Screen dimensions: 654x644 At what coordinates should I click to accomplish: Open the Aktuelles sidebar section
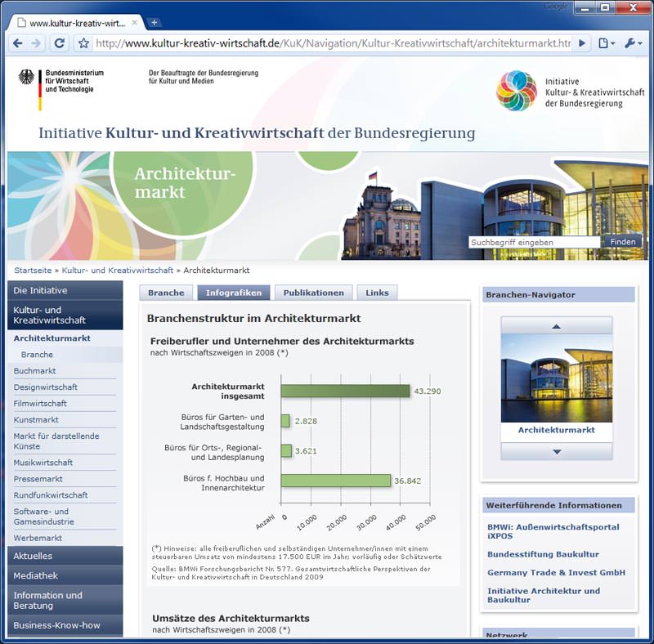pyautogui.click(x=65, y=556)
